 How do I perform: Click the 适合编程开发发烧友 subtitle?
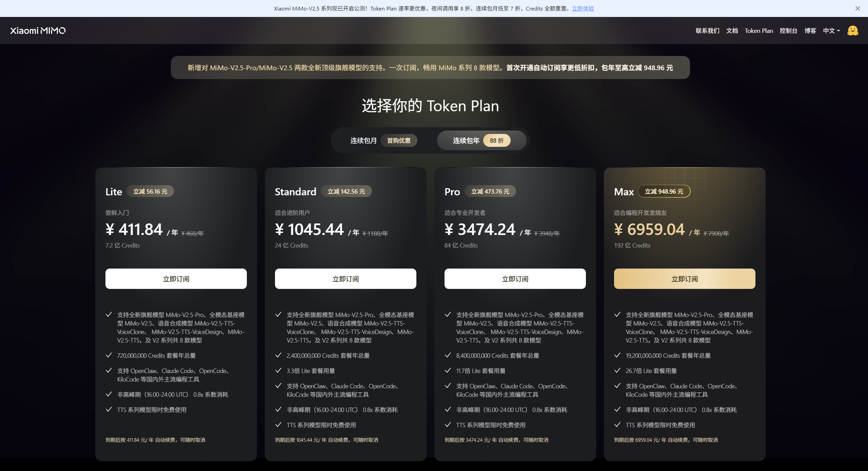640,213
